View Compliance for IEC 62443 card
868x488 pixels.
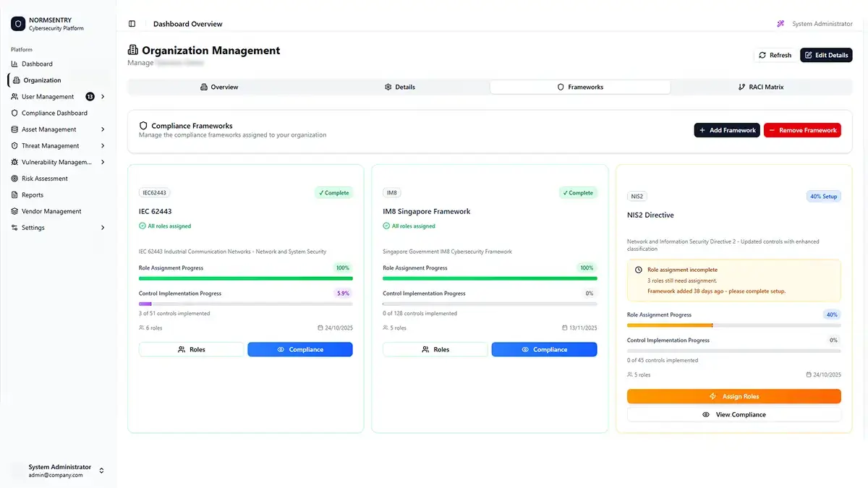(300, 349)
